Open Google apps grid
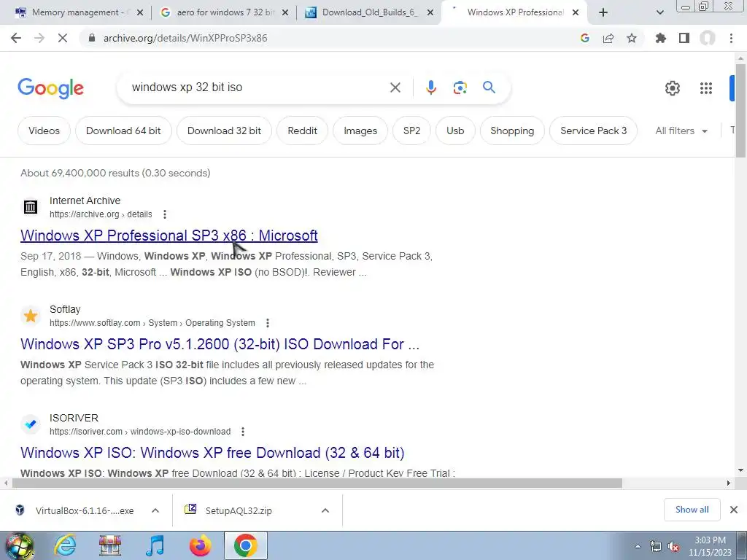 click(x=706, y=88)
